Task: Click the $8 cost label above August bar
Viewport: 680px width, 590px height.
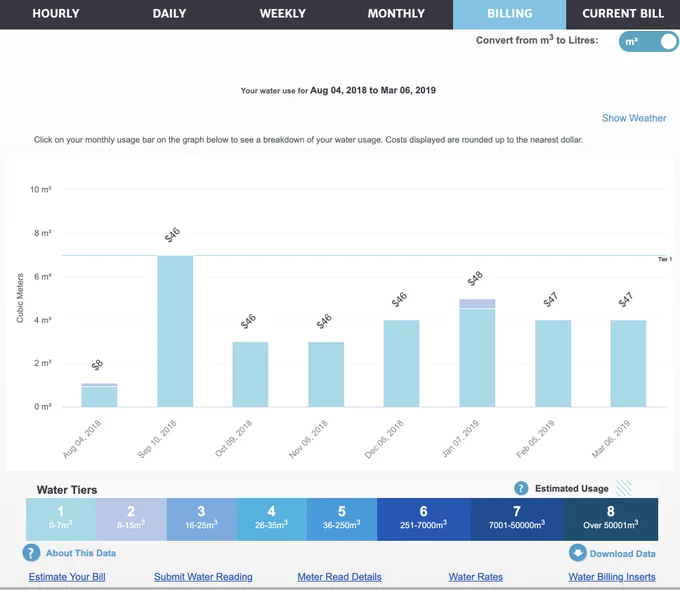Action: tap(97, 365)
